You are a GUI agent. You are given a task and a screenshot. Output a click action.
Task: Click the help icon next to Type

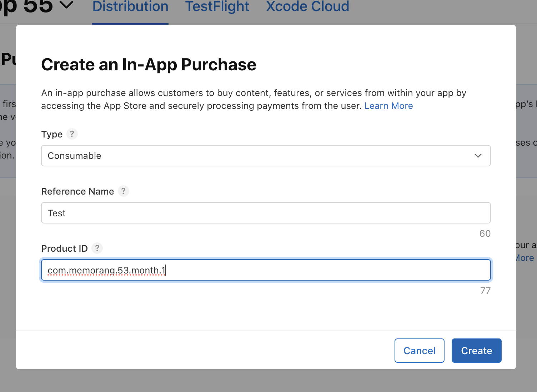(72, 134)
